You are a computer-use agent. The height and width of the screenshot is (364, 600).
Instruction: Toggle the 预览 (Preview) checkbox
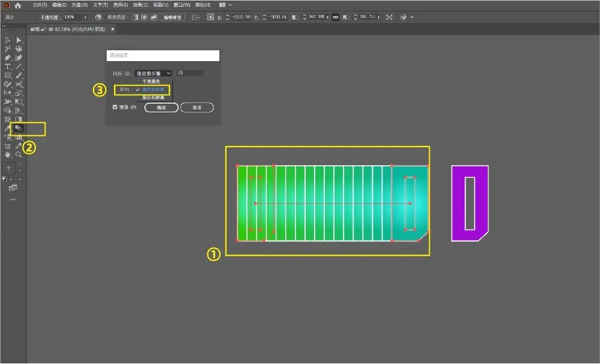pyautogui.click(x=115, y=107)
